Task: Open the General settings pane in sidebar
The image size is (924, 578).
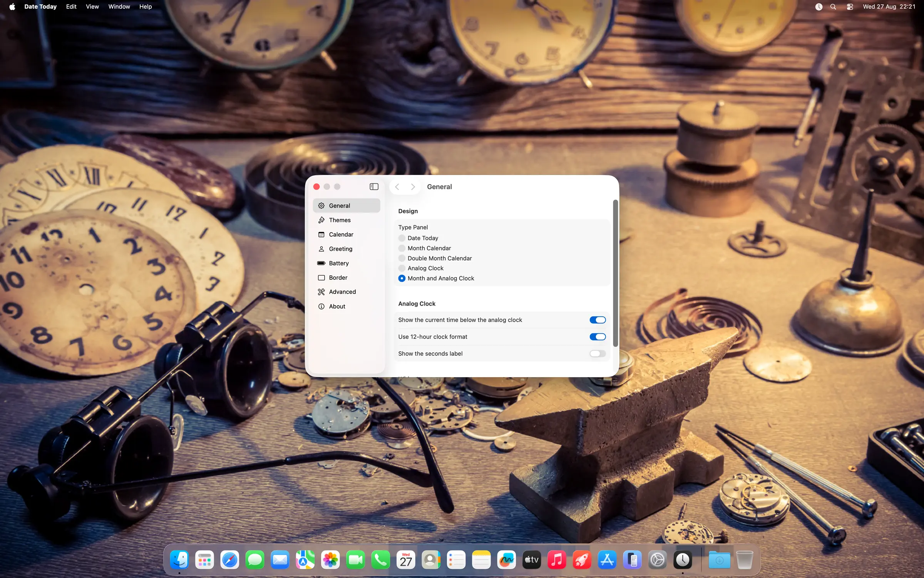Action: coord(346,205)
